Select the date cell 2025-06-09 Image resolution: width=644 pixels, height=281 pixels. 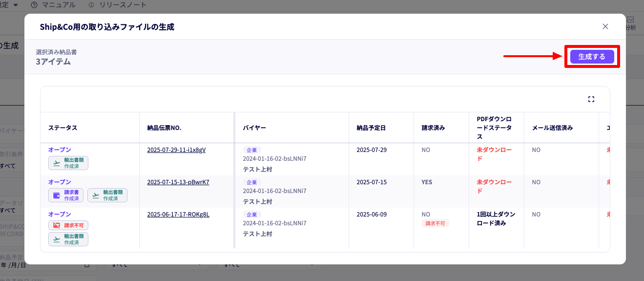372,214
